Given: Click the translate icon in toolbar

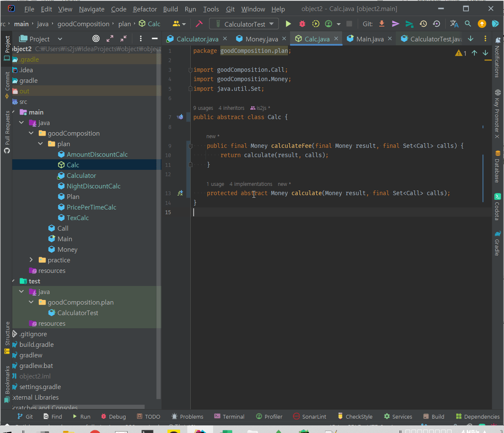Looking at the screenshot, I should [454, 24].
